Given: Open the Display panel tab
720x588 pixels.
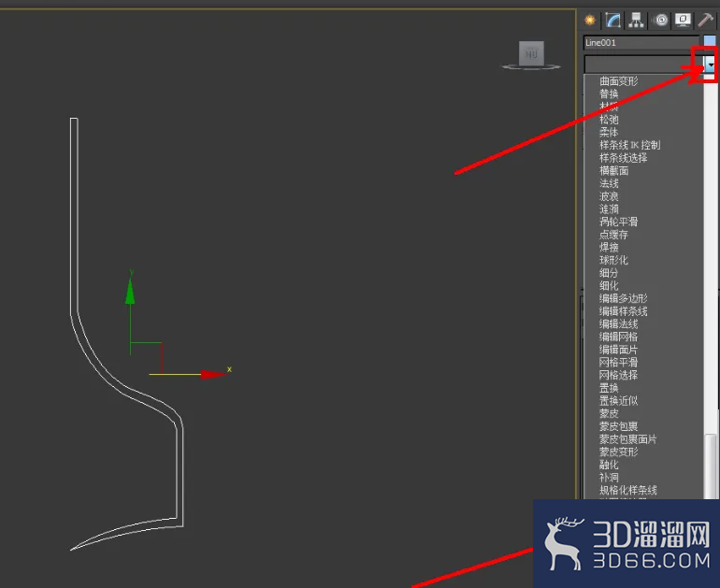Looking at the screenshot, I should [x=683, y=20].
